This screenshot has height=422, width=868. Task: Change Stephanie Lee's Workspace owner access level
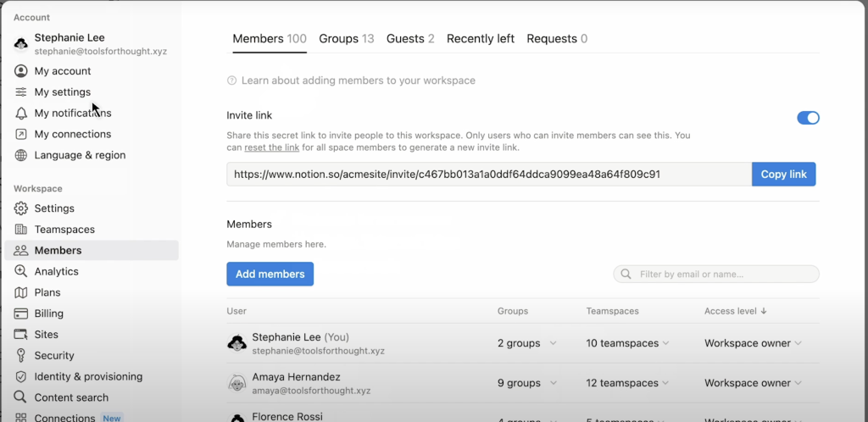click(753, 343)
